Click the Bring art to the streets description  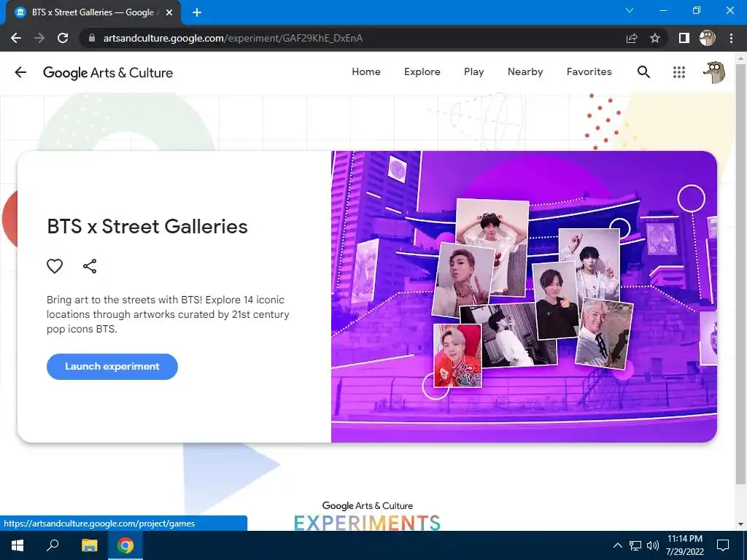[168, 314]
